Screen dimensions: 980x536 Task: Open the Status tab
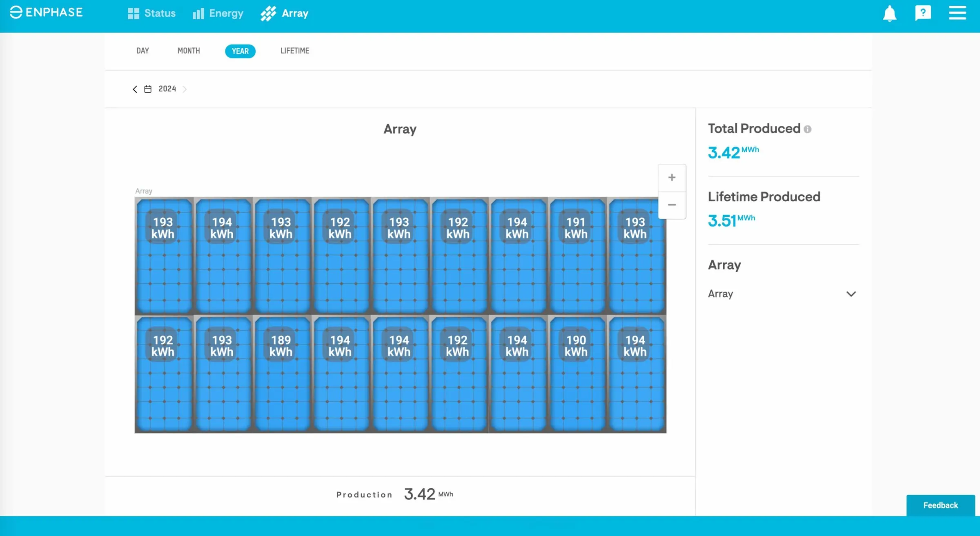point(151,13)
